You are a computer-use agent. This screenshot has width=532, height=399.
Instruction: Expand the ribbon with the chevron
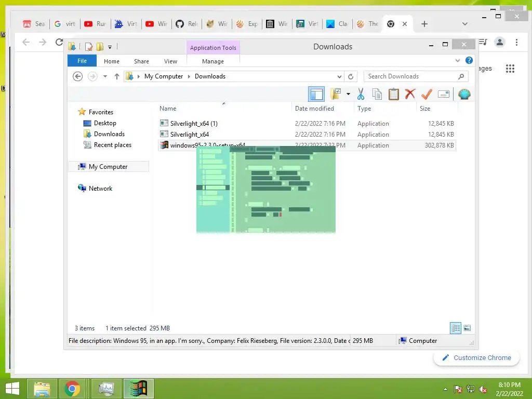(457, 60)
